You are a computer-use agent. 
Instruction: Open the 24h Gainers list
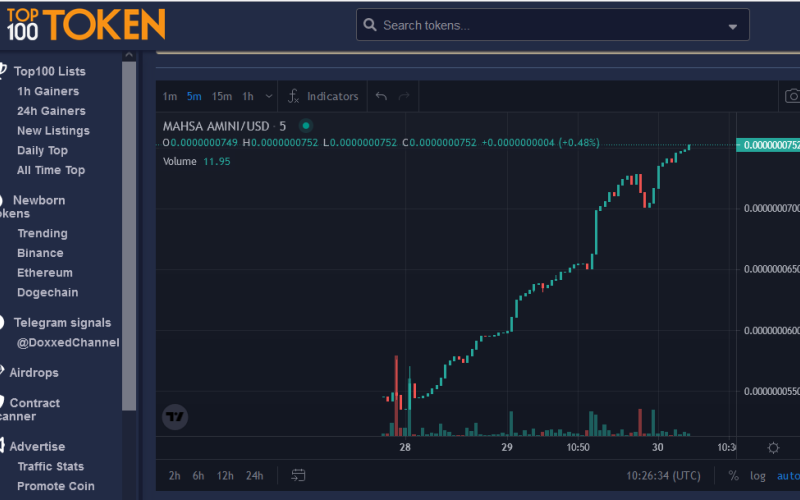point(51,111)
